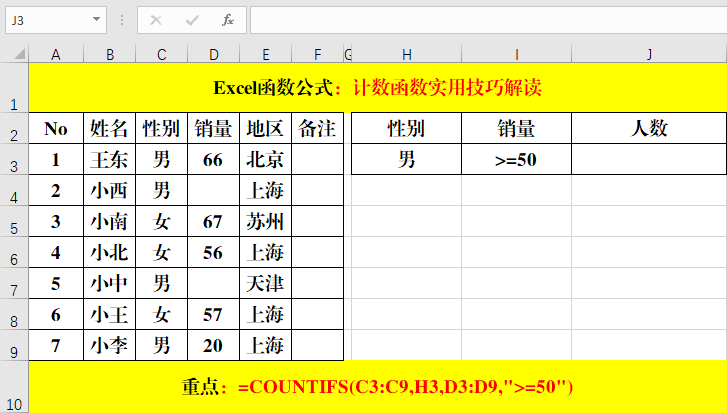
Task: Click the '上海' cell in 小西's row
Action: [265, 190]
